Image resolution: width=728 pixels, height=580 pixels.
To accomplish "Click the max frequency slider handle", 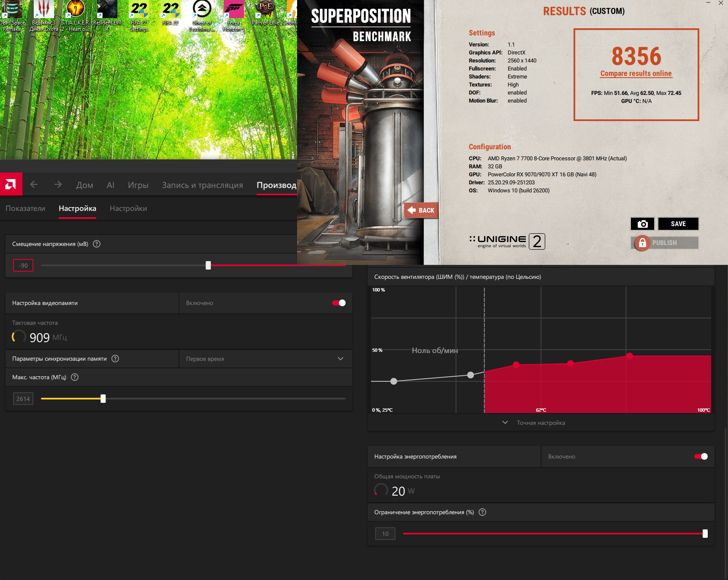I will click(x=103, y=399).
